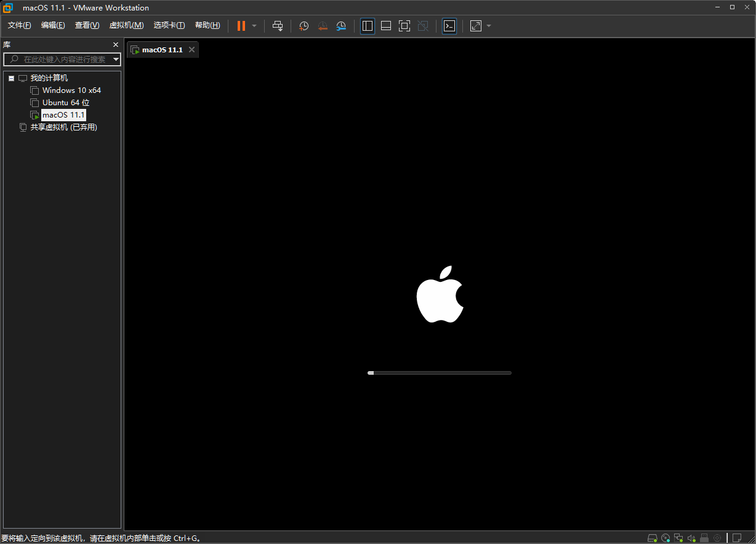Click the hard disk status icon

(653, 538)
